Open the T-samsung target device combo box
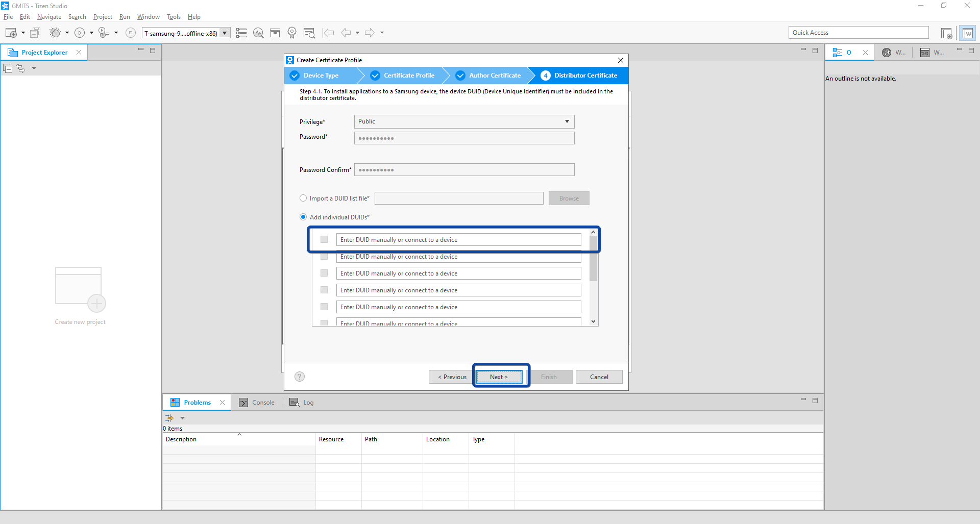 (x=186, y=33)
